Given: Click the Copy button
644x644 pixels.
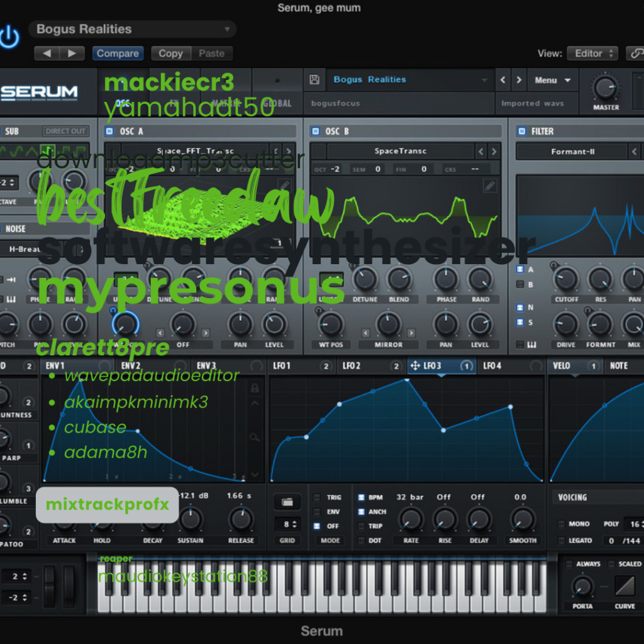Looking at the screenshot, I should [170, 53].
